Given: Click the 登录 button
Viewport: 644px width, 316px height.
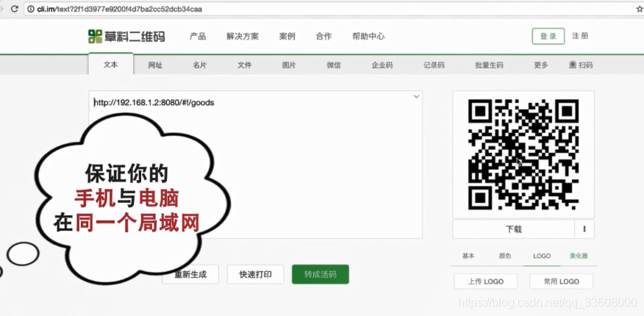Looking at the screenshot, I should (548, 36).
